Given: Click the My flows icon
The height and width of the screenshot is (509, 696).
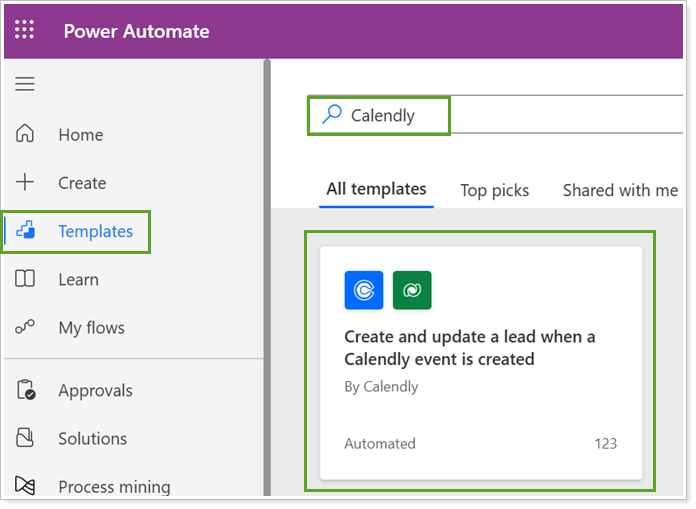Looking at the screenshot, I should click(x=25, y=328).
